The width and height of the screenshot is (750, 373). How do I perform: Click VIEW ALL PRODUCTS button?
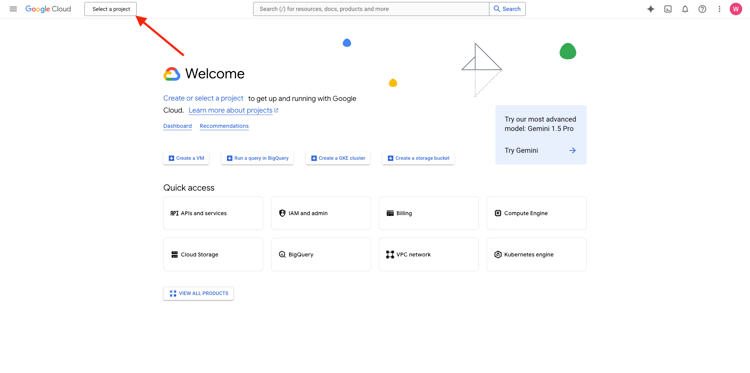pyautogui.click(x=199, y=294)
